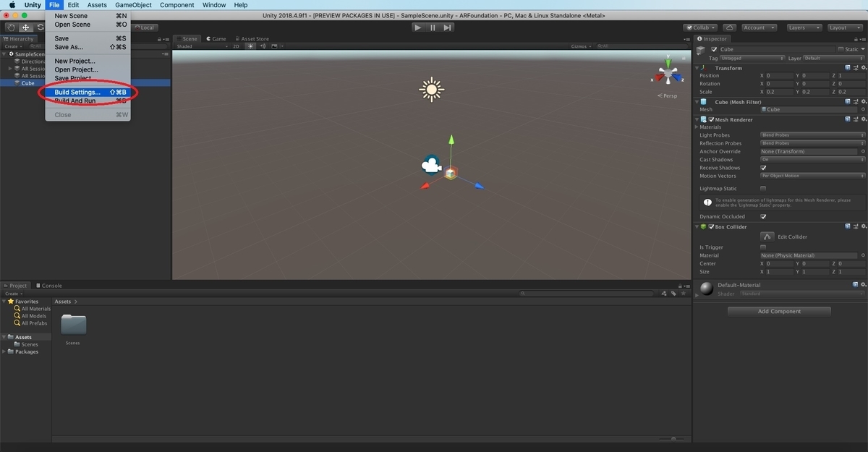Open the Account dropdown
The width and height of the screenshot is (868, 452).
pyautogui.click(x=759, y=27)
